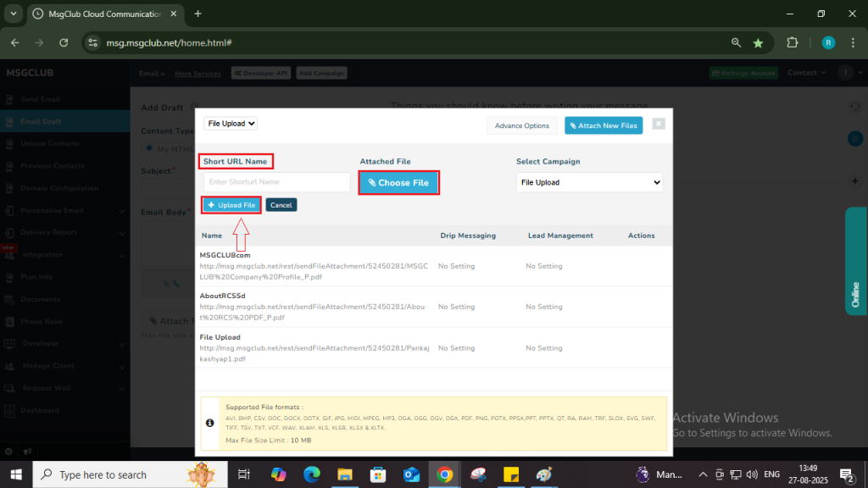The image size is (868, 488).
Task: Click More Services link
Action: point(198,74)
